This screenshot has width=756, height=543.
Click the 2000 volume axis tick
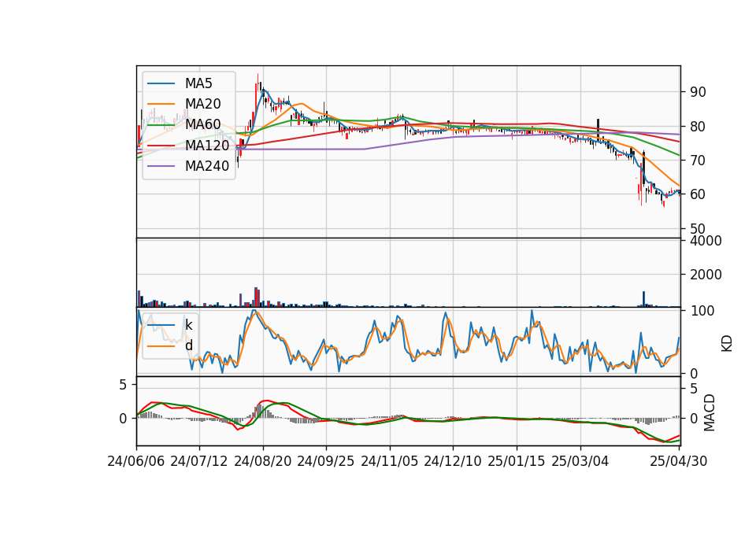(706, 275)
